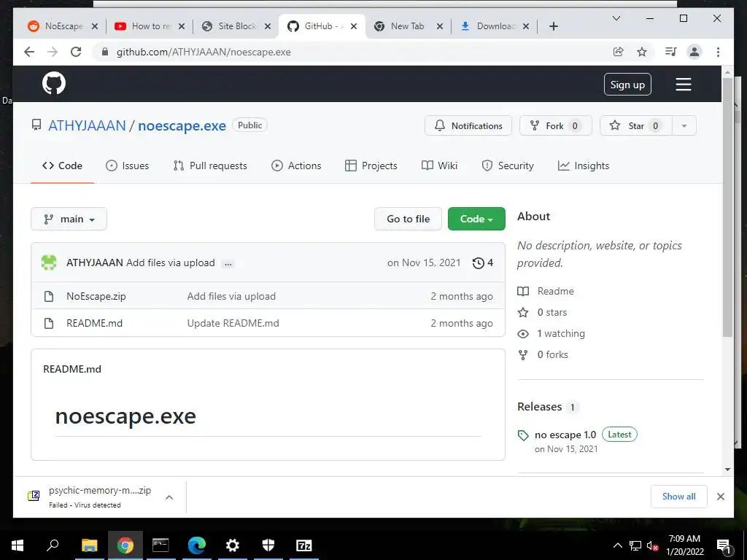The height and width of the screenshot is (560, 747).
Task: Switch to the YouTube How to tab
Action: click(149, 26)
